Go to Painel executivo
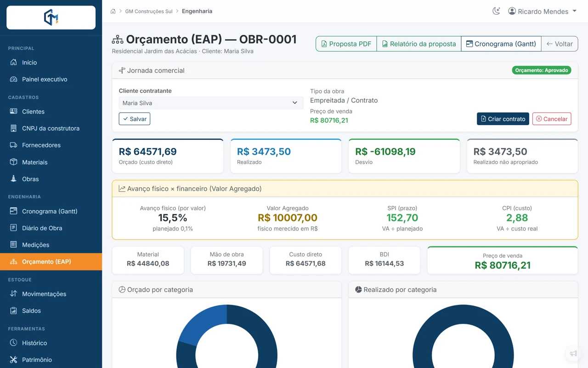The width and height of the screenshot is (588, 368). (51, 79)
